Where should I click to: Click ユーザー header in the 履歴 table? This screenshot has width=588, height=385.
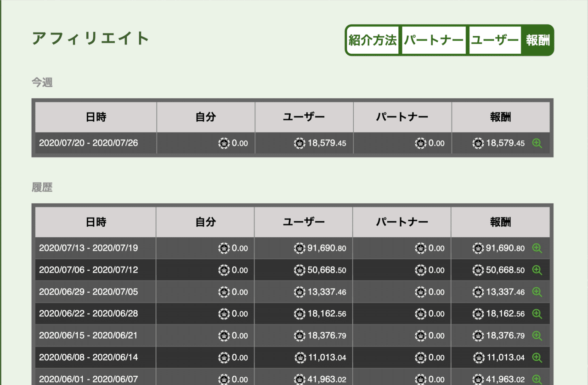coord(304,222)
